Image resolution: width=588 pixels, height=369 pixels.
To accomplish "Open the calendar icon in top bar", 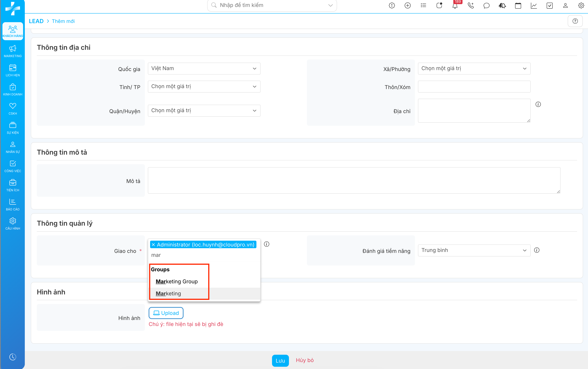I will tap(518, 6).
